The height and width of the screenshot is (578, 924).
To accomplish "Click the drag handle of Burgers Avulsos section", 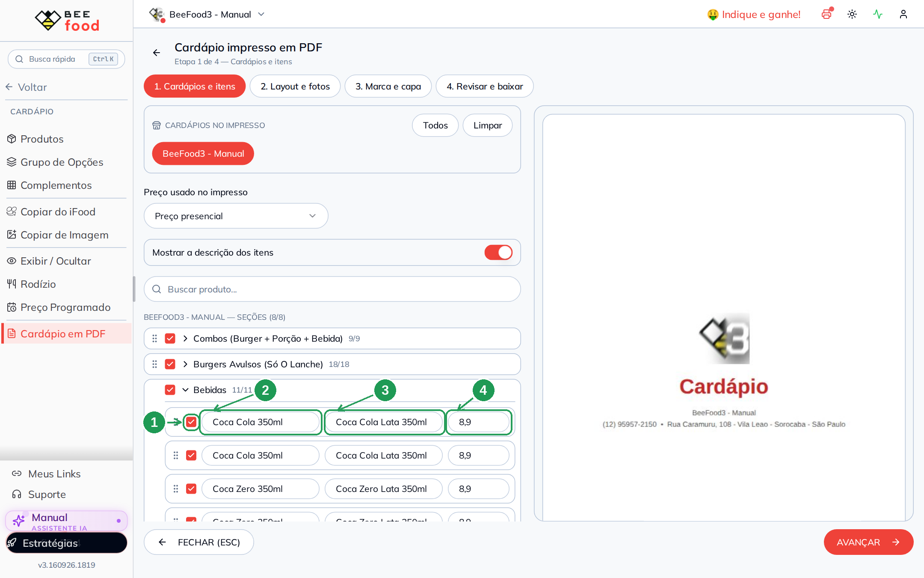I will pos(154,364).
